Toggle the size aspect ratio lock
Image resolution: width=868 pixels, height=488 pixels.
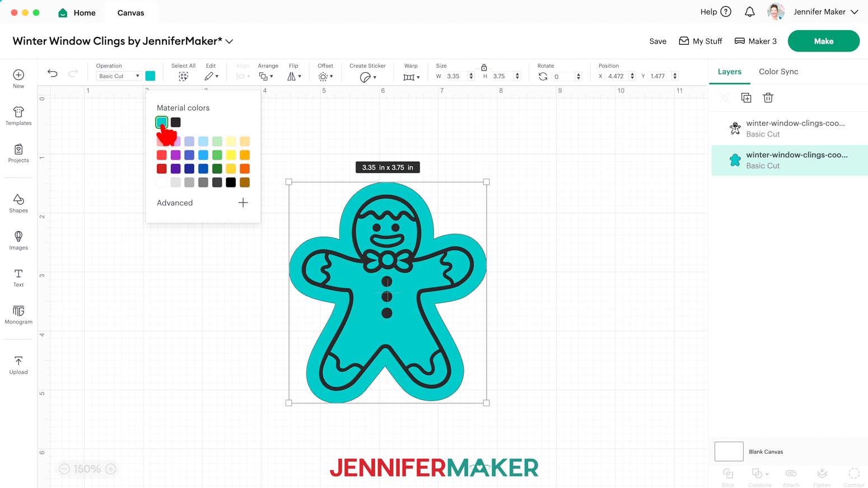[484, 67]
